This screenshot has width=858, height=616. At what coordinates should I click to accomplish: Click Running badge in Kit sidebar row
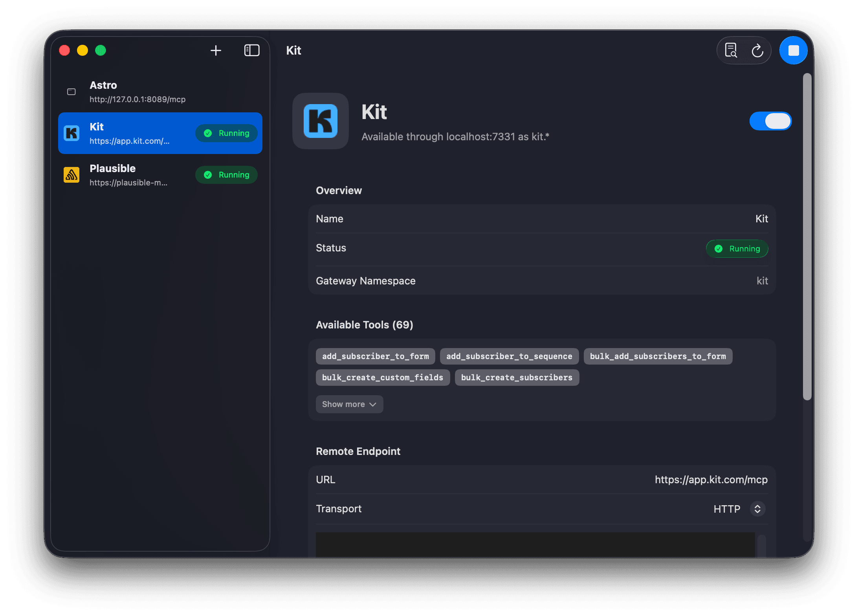pos(226,133)
